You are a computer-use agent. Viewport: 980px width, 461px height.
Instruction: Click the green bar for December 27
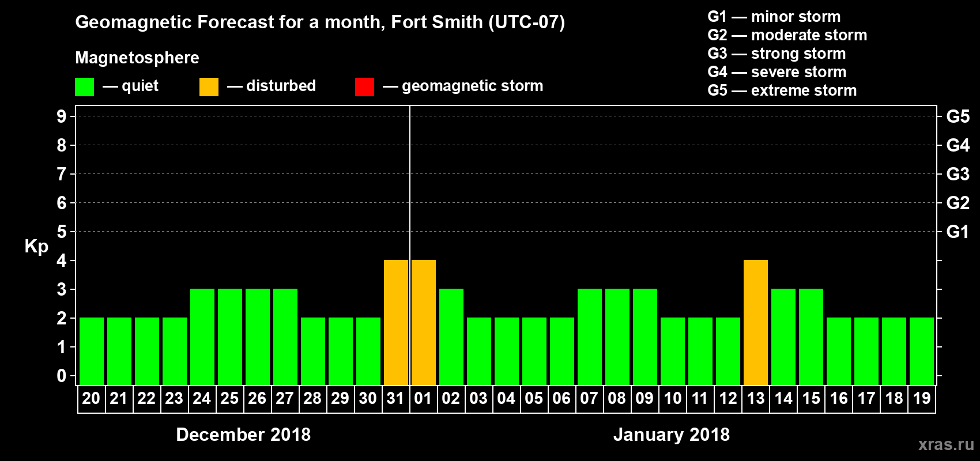[285, 337]
